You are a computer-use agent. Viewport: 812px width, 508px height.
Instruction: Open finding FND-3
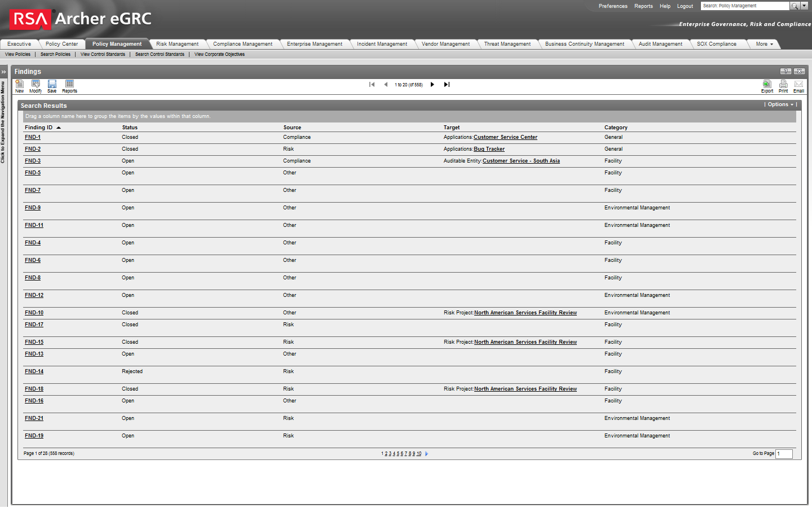pyautogui.click(x=33, y=161)
